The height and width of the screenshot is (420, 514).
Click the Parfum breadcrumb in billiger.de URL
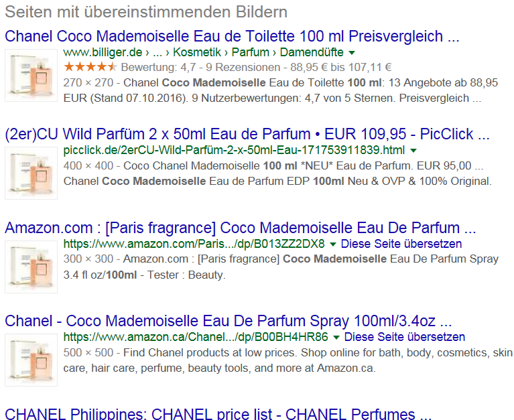pyautogui.click(x=251, y=52)
